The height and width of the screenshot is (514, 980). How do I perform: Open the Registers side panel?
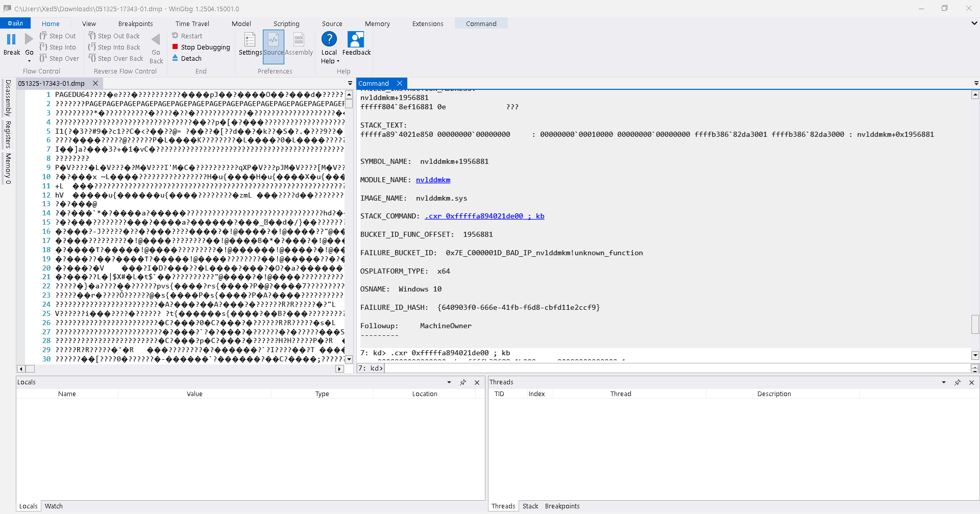tap(8, 135)
